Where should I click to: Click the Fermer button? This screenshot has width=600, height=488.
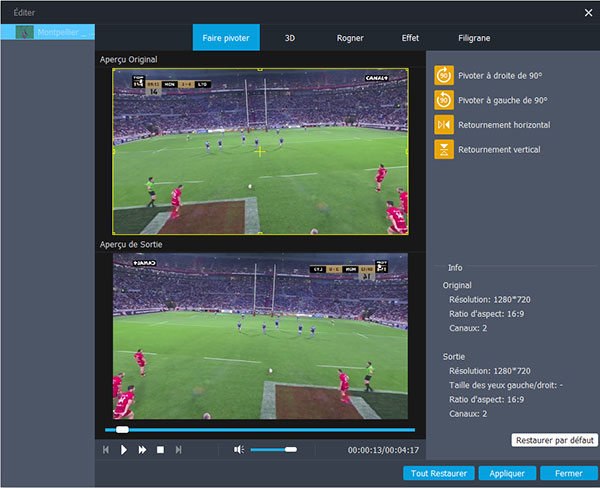click(x=568, y=473)
